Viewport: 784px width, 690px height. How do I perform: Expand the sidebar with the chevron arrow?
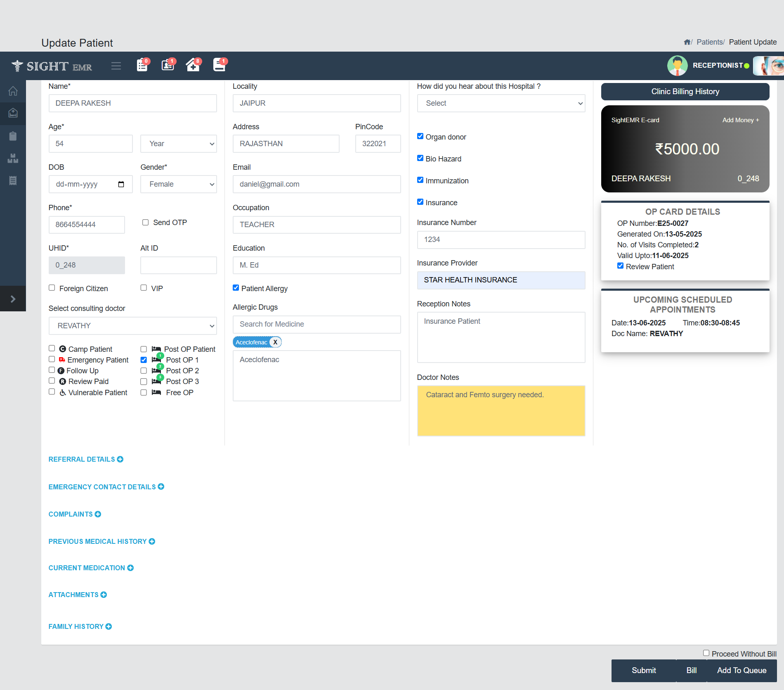coord(13,299)
